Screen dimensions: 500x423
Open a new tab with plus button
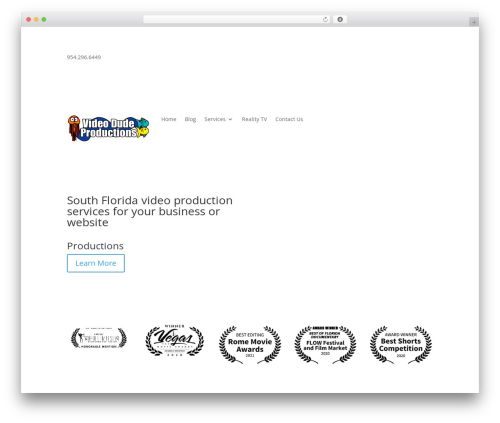coord(474,22)
